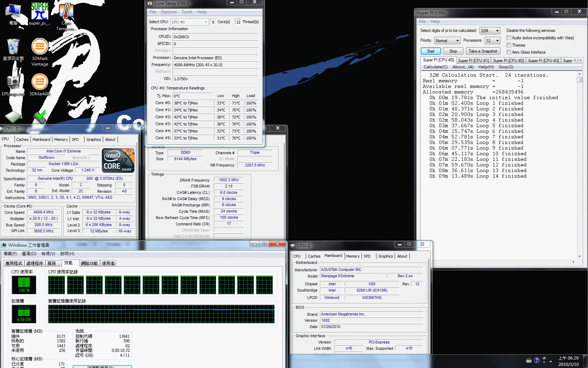Image resolution: width=588 pixels, height=368 pixels.
Task: Launch 3DMark06 from the desktop
Action: [x=40, y=84]
